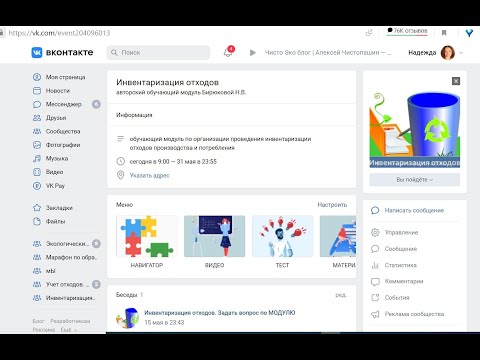
Task: Open Реклама сообщества megaphone icon
Action: tap(375, 314)
